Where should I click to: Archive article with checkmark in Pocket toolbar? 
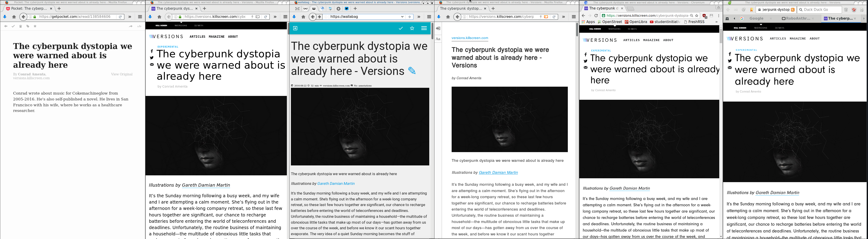(x=13, y=26)
